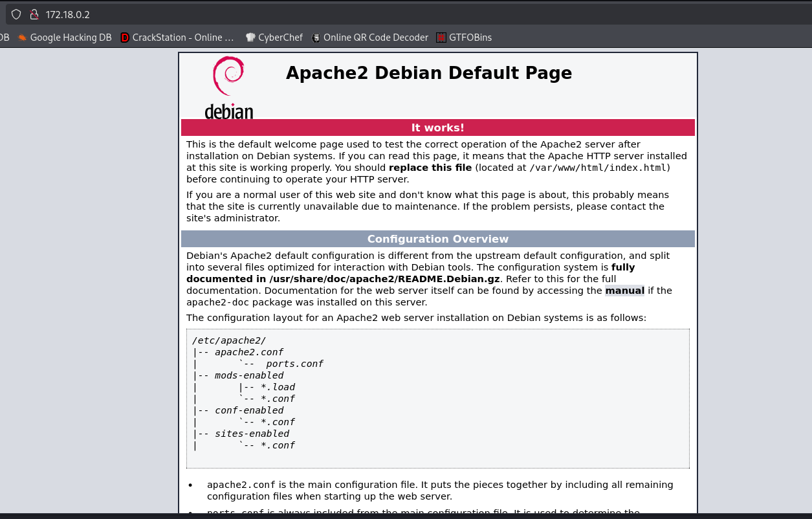
Task: Click mods-enabled in the config tree
Action: (249, 375)
